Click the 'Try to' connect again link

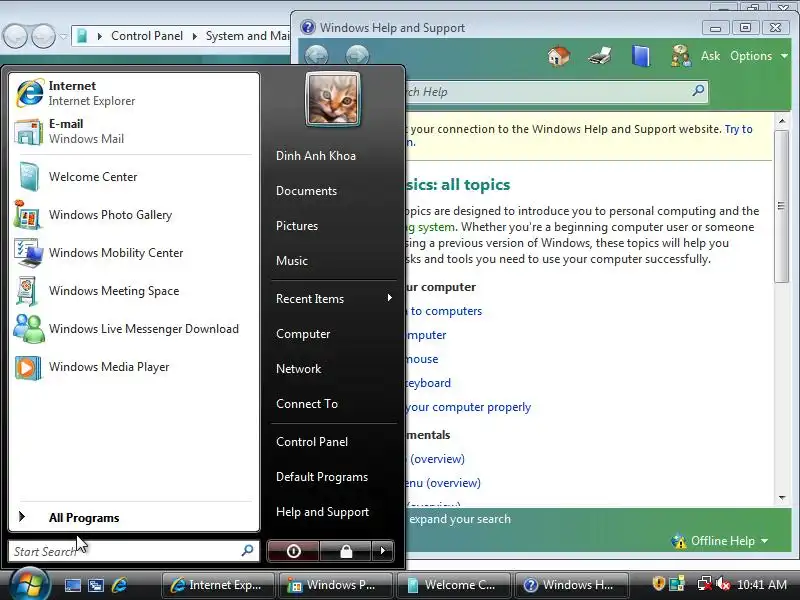click(x=738, y=129)
